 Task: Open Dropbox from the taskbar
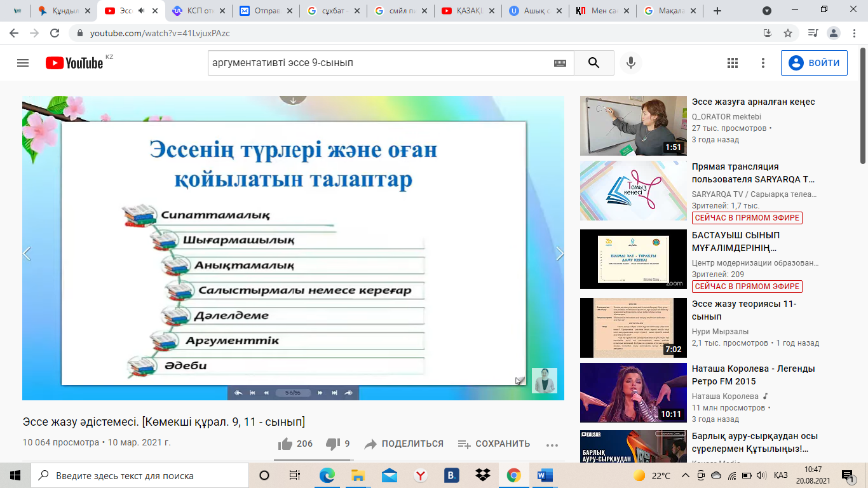[482, 475]
